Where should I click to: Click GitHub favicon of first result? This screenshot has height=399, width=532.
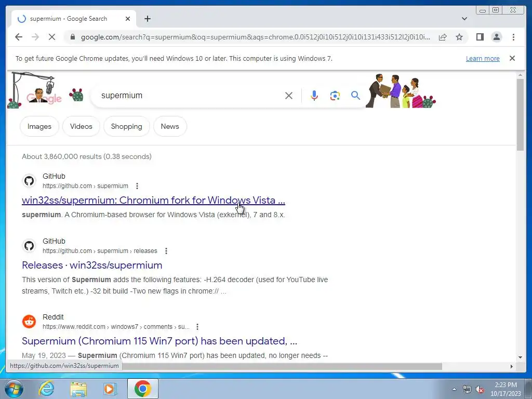point(29,181)
